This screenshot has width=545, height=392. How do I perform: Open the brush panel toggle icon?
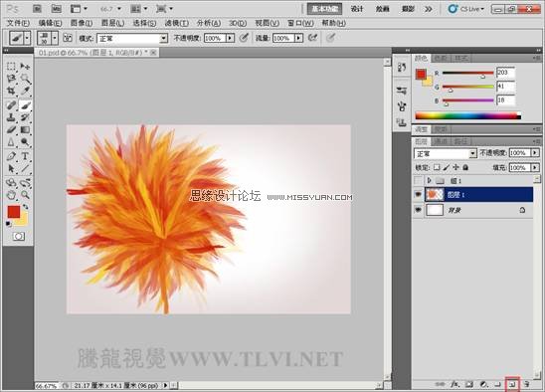coord(68,38)
